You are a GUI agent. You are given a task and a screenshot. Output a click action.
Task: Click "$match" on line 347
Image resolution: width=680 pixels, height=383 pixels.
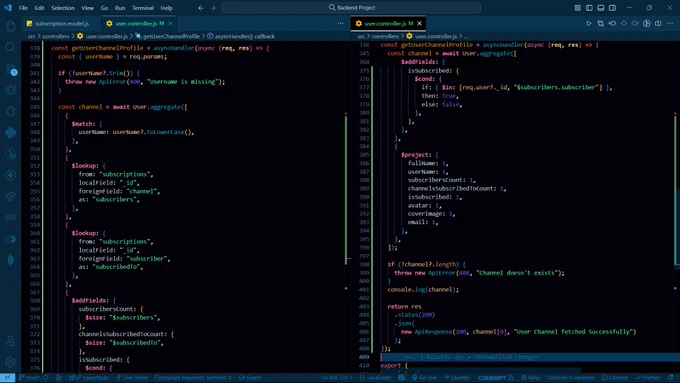[82, 124]
